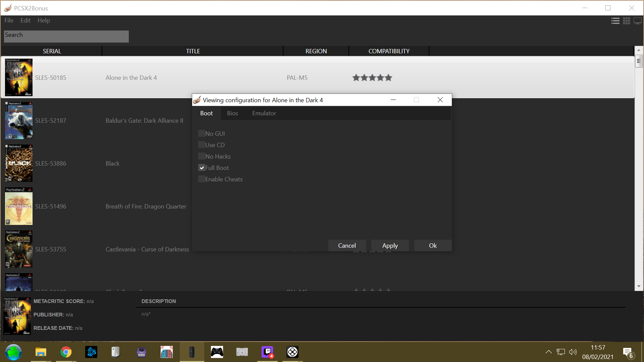Open the Edit menu
The width and height of the screenshot is (644, 362).
click(x=25, y=20)
